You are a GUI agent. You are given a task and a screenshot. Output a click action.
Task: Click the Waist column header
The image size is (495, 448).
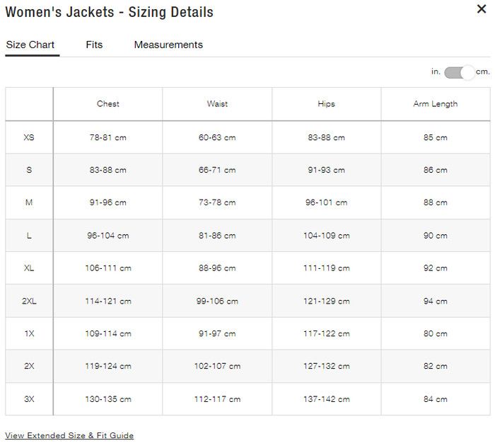coord(217,104)
